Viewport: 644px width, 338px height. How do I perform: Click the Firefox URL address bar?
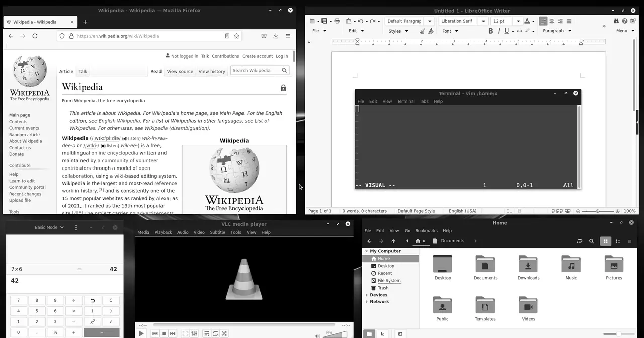point(148,36)
